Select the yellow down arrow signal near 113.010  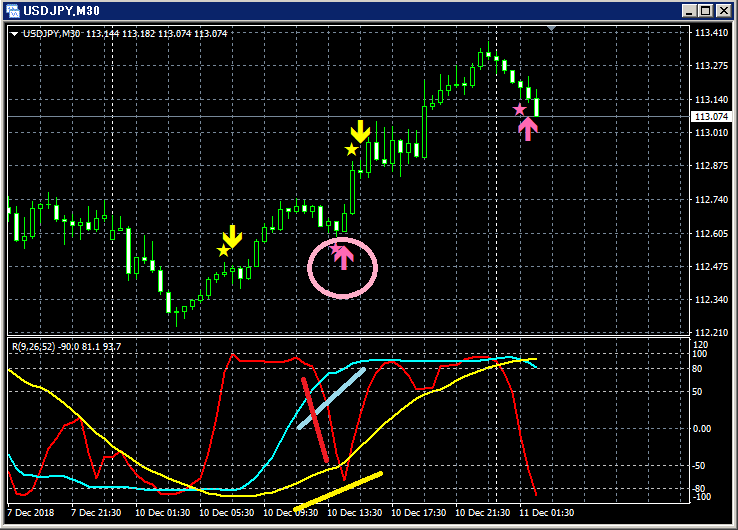click(361, 131)
